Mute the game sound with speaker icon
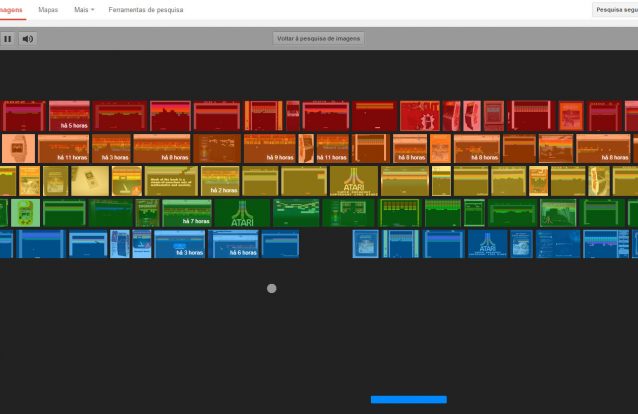 click(x=28, y=39)
